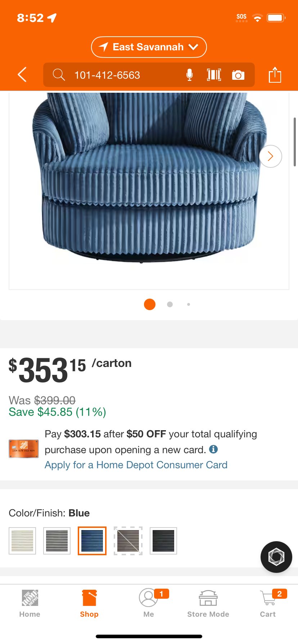Select the second image pagination dot
Image resolution: width=298 pixels, height=644 pixels.
click(x=170, y=304)
